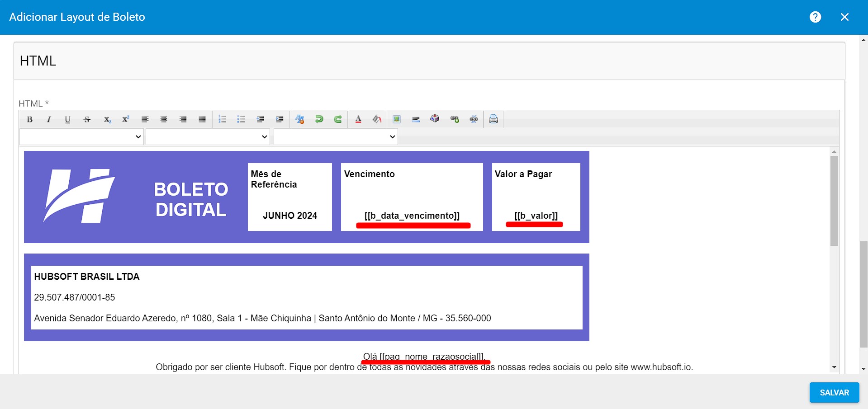
Task: Click editor scrollbar down arrow
Action: point(834,367)
